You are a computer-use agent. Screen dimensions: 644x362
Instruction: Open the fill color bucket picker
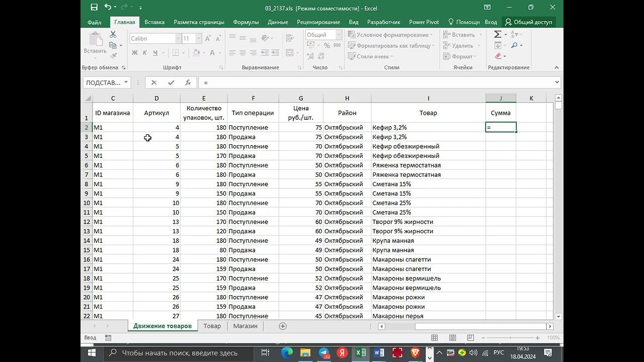(x=196, y=53)
